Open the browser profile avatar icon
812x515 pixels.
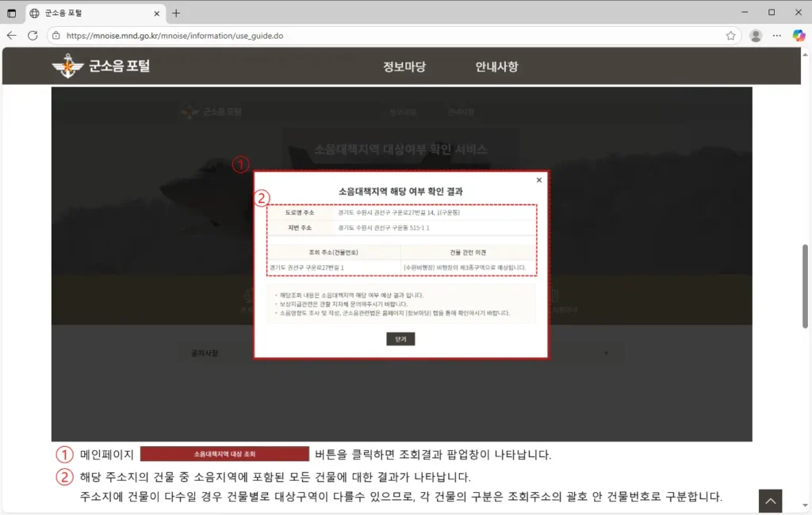(x=756, y=36)
